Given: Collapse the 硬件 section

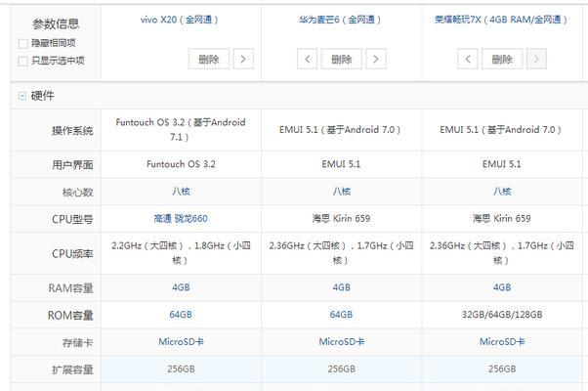Looking at the screenshot, I should [x=22, y=96].
